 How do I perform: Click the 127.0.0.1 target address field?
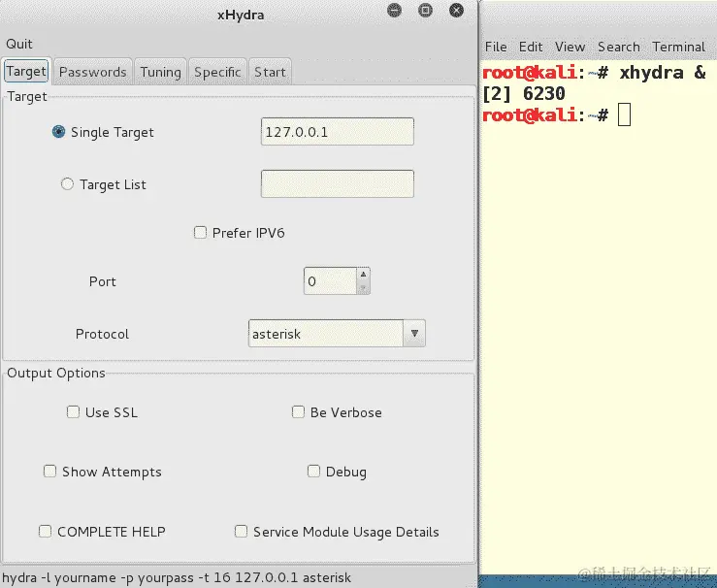338,132
